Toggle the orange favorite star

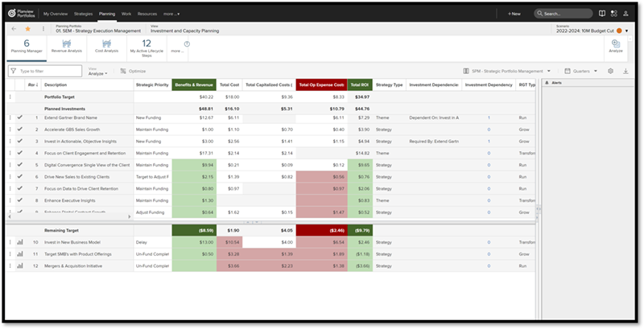coord(28,29)
